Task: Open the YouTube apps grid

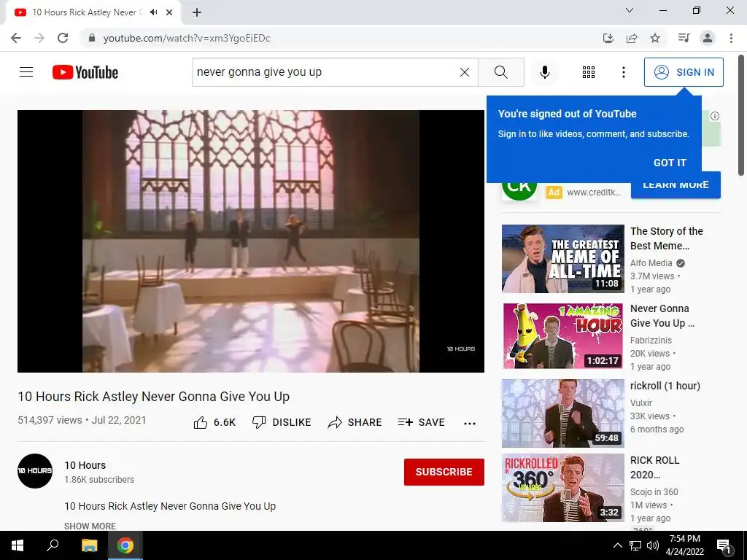Action: (589, 72)
